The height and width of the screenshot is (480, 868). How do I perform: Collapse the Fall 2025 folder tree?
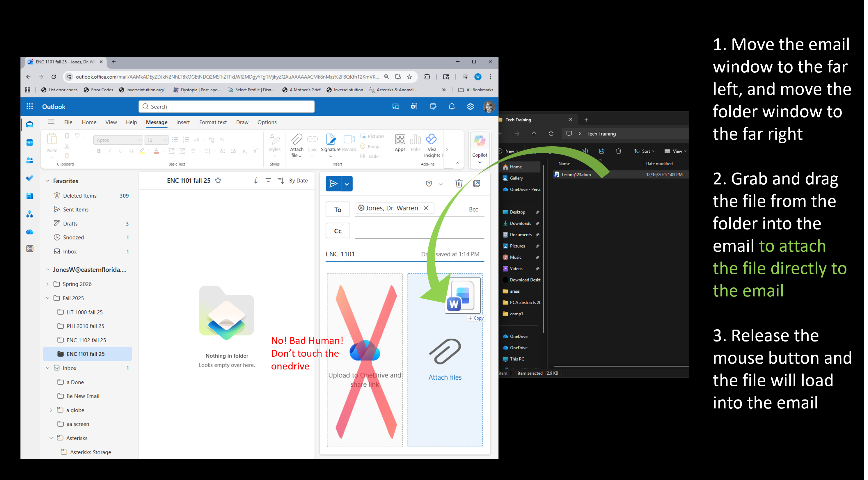click(47, 298)
